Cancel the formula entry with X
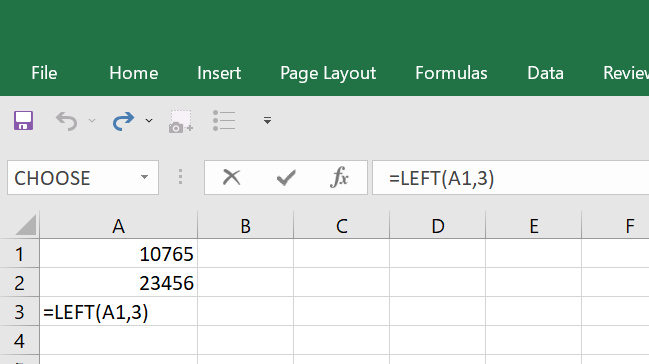This screenshot has width=649, height=364. [x=231, y=178]
